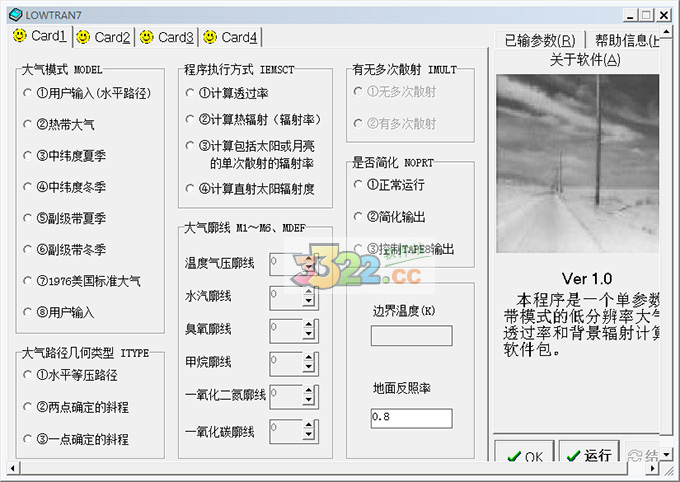This screenshot has width=680, height=482.
Task: Click the smiley icon on Card2 tab
Action: 83,37
